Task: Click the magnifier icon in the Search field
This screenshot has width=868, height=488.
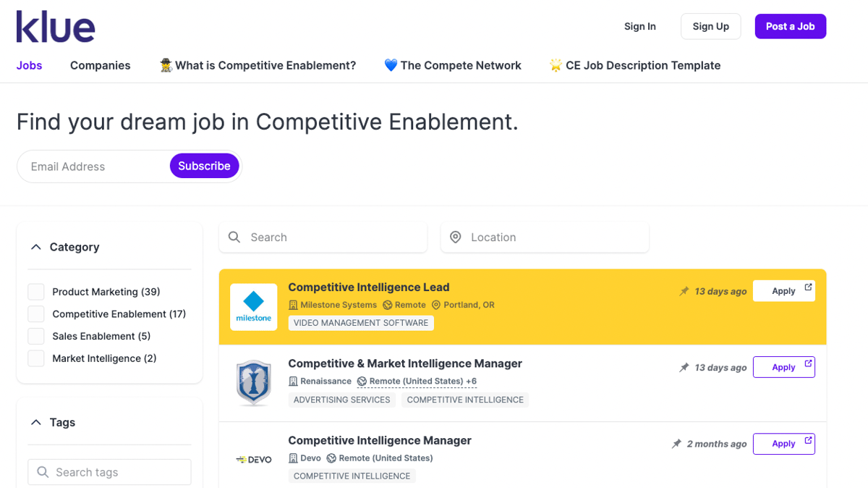Action: 234,237
